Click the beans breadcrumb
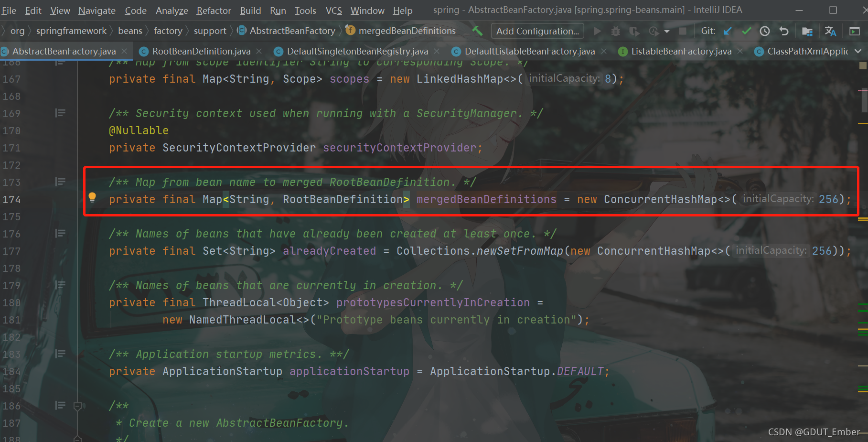Screen dimensions: 868x442 point(130,31)
